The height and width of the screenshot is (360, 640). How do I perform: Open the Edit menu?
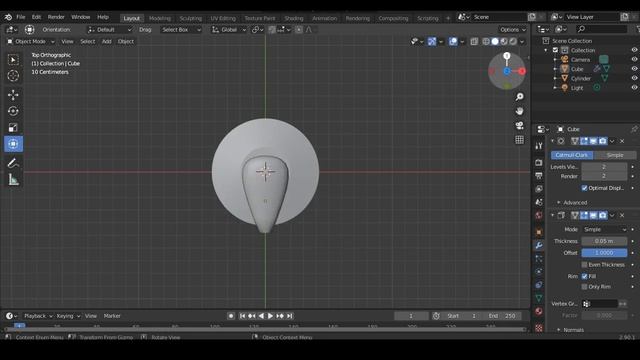pyautogui.click(x=36, y=17)
